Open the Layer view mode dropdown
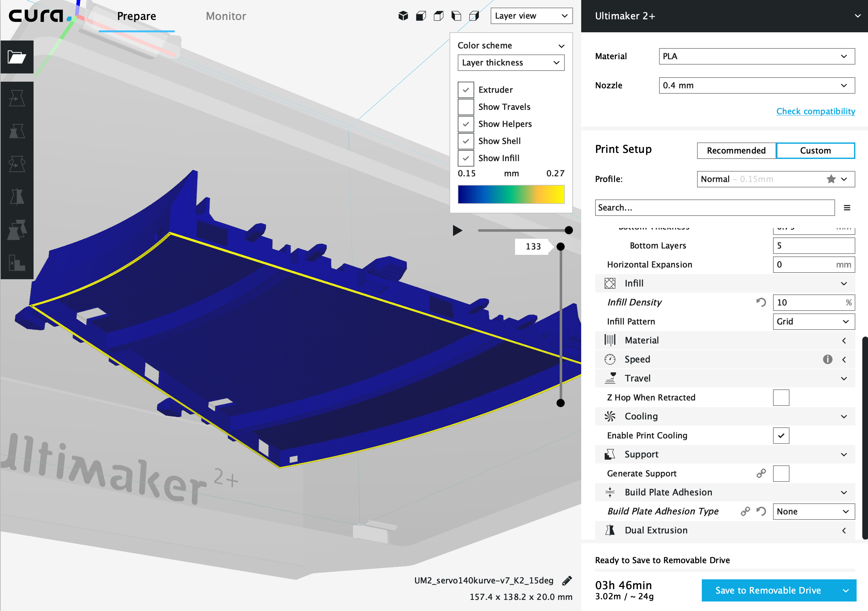868x611 pixels. [531, 16]
